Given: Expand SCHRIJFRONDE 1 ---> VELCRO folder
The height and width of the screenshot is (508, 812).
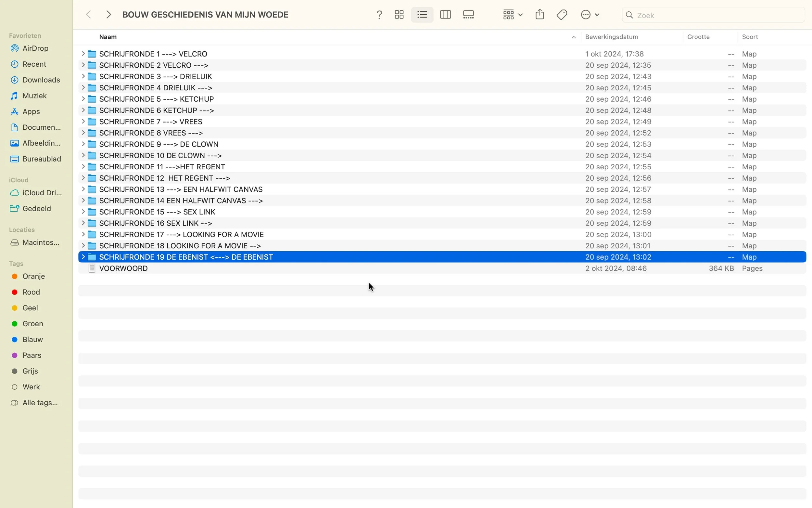Looking at the screenshot, I should pos(83,54).
